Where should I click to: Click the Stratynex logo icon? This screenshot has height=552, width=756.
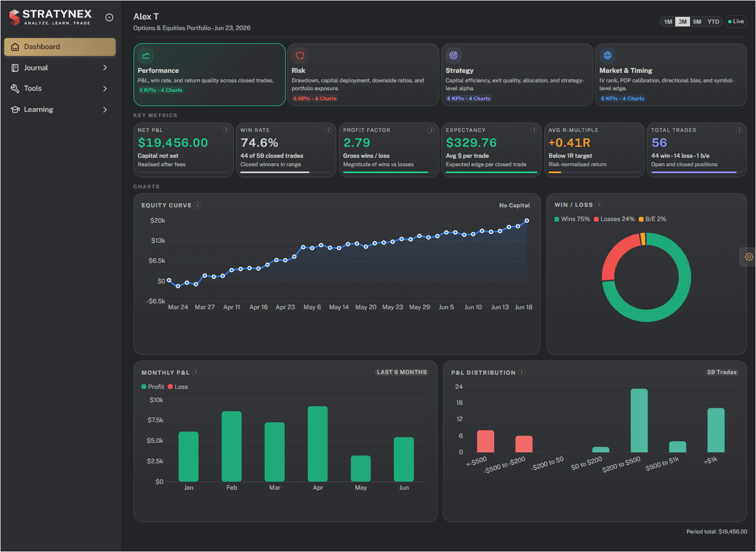click(x=15, y=17)
